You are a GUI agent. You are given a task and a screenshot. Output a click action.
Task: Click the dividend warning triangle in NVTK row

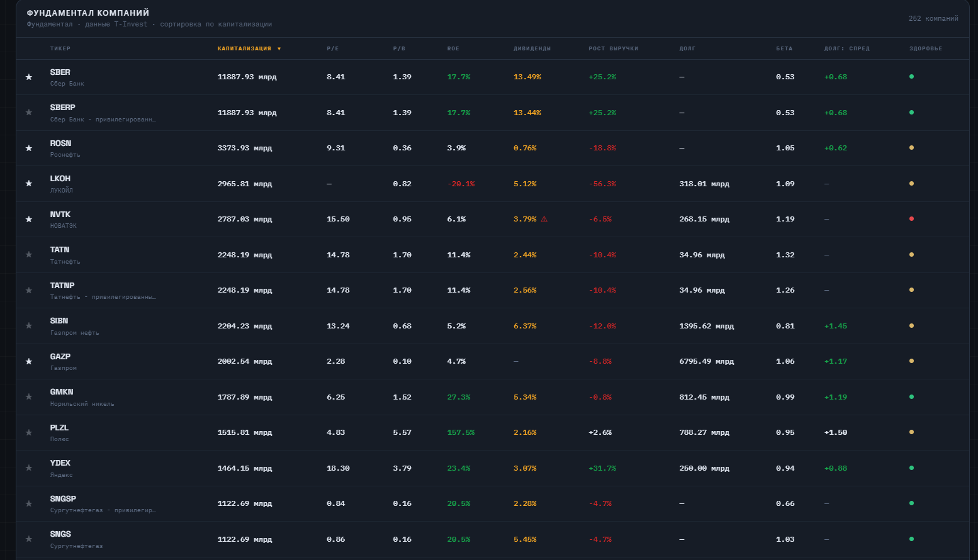pyautogui.click(x=544, y=219)
